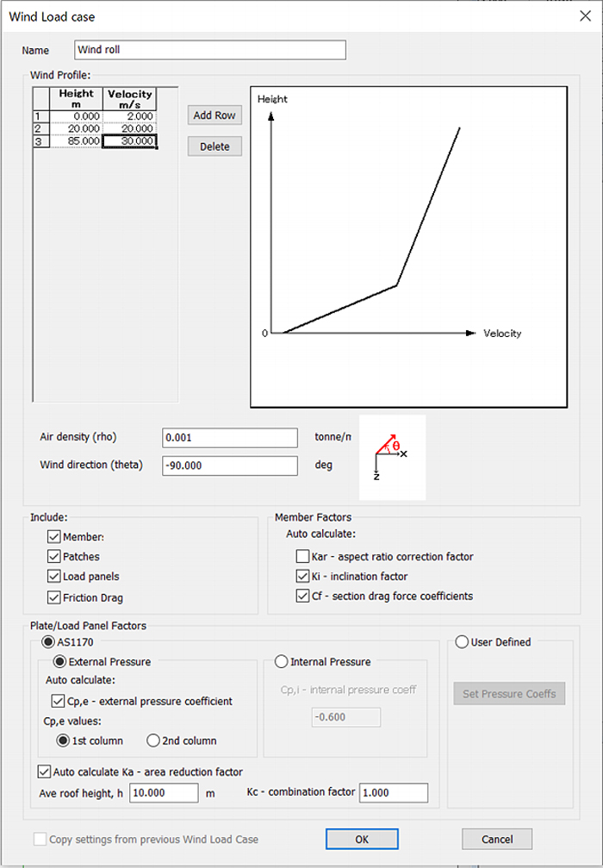Select the AS1170 radio button
The height and width of the screenshot is (868, 603).
point(49,642)
